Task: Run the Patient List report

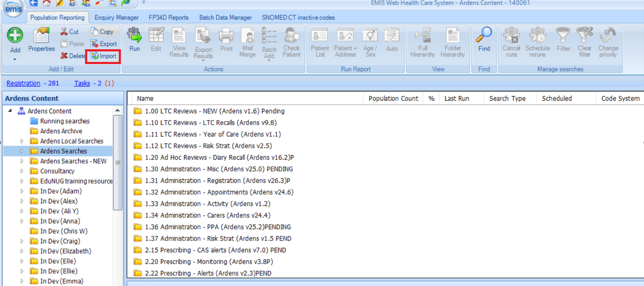Action: 320,43
